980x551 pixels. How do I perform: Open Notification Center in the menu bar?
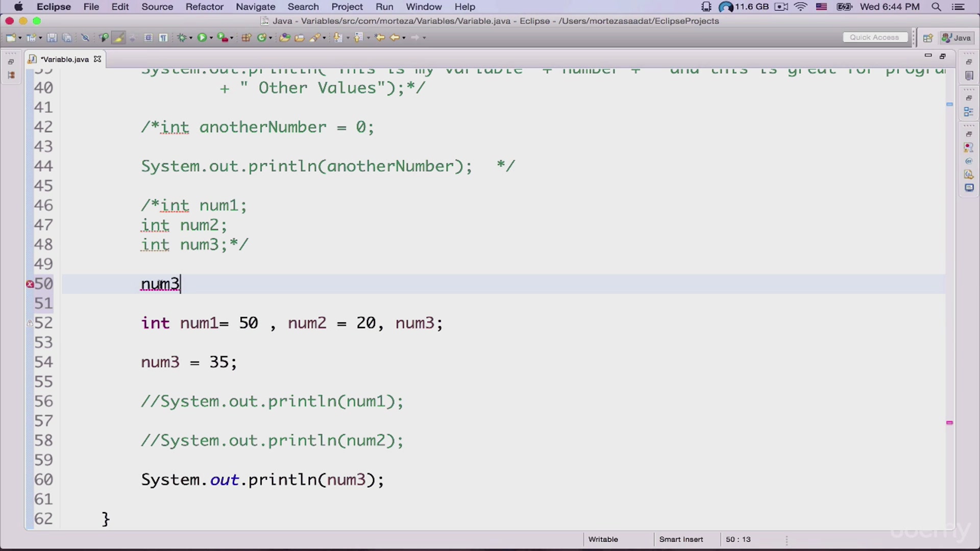(x=958, y=7)
